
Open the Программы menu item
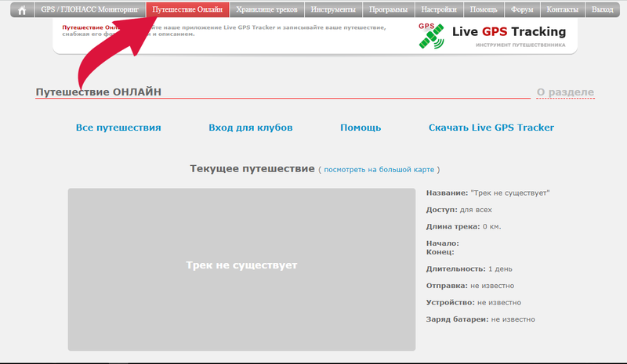[388, 10]
